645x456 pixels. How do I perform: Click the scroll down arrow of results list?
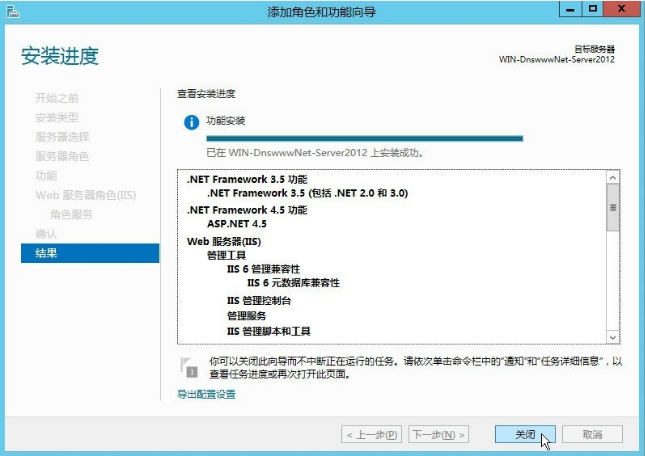tap(613, 337)
